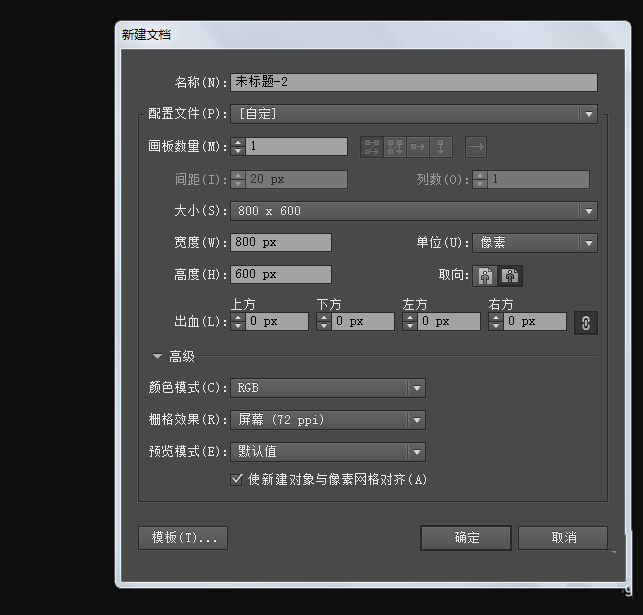Toggle the bleed link chain icon

(586, 323)
